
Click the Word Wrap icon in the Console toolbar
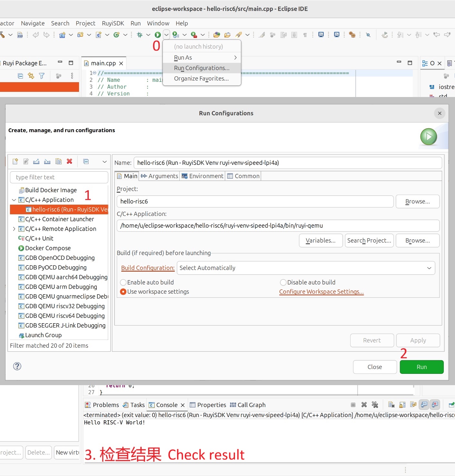413,405
